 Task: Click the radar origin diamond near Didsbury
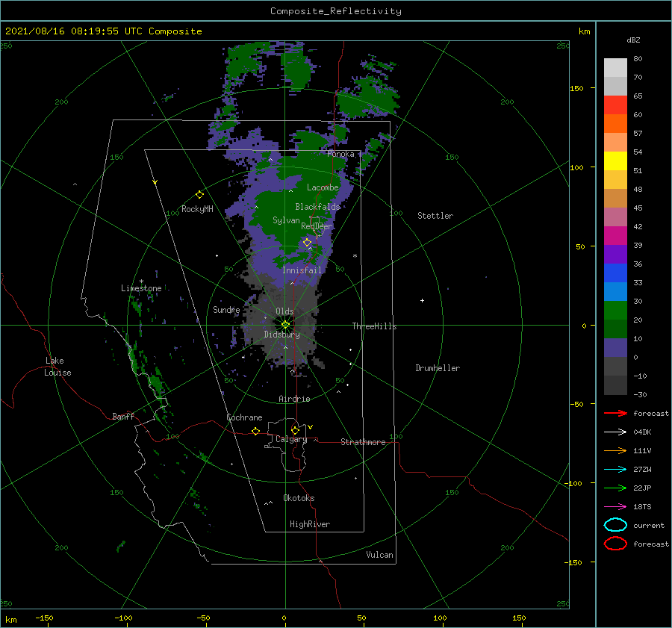[285, 325]
